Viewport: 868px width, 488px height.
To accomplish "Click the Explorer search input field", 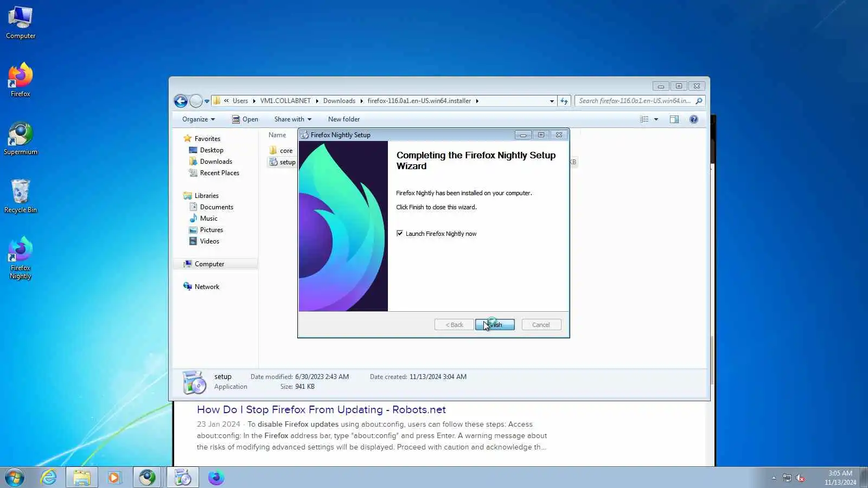I will [x=634, y=101].
